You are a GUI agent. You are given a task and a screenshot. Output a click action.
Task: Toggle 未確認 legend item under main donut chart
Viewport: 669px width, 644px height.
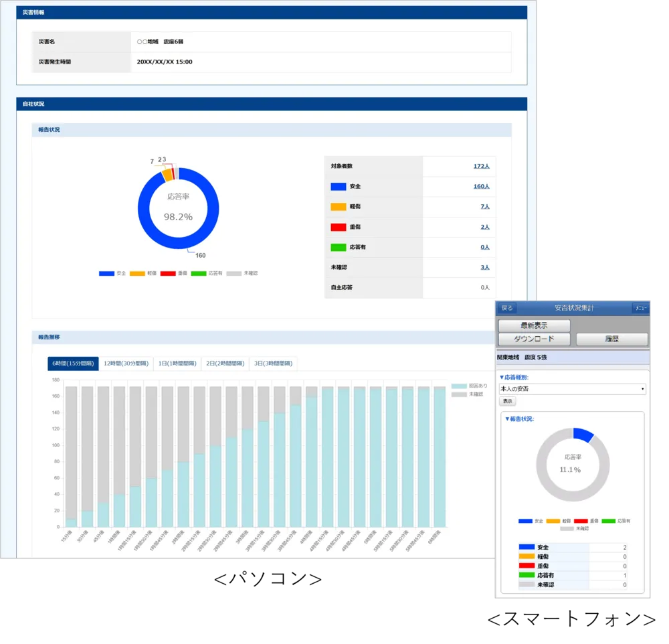pos(242,273)
